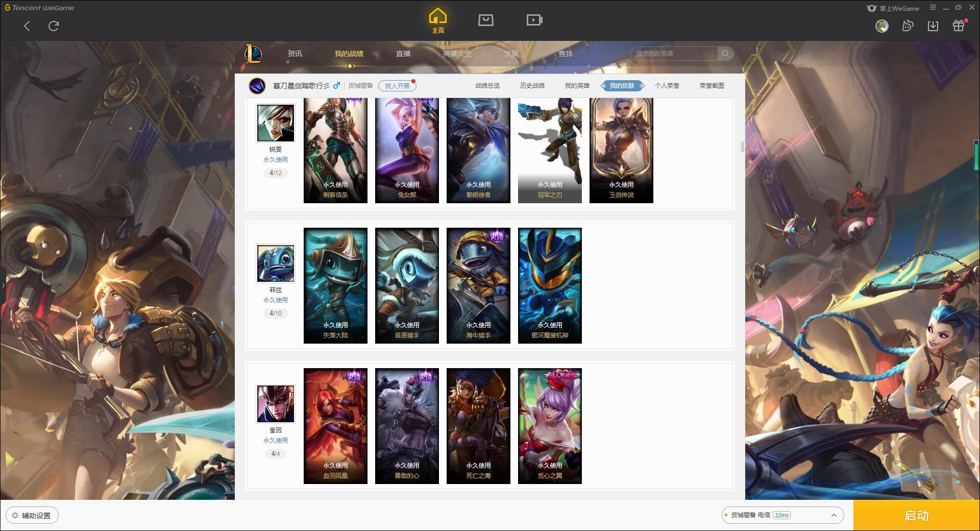Image resolution: width=980 pixels, height=531 pixels.
Task: Click the 找人开黑 button
Action: click(397, 86)
